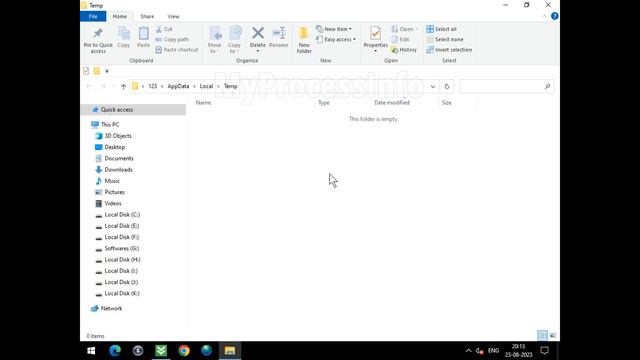640x360 pixels.
Task: Sort by Date modified column header
Action: [392, 103]
